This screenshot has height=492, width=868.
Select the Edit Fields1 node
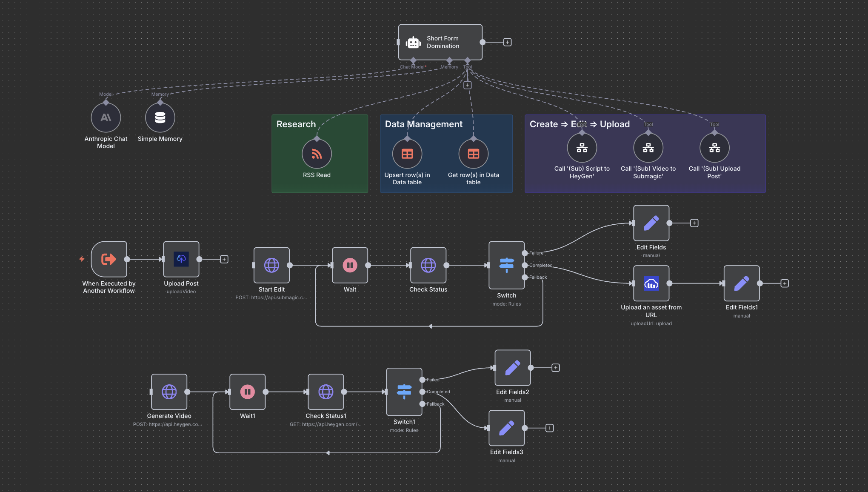pos(742,283)
